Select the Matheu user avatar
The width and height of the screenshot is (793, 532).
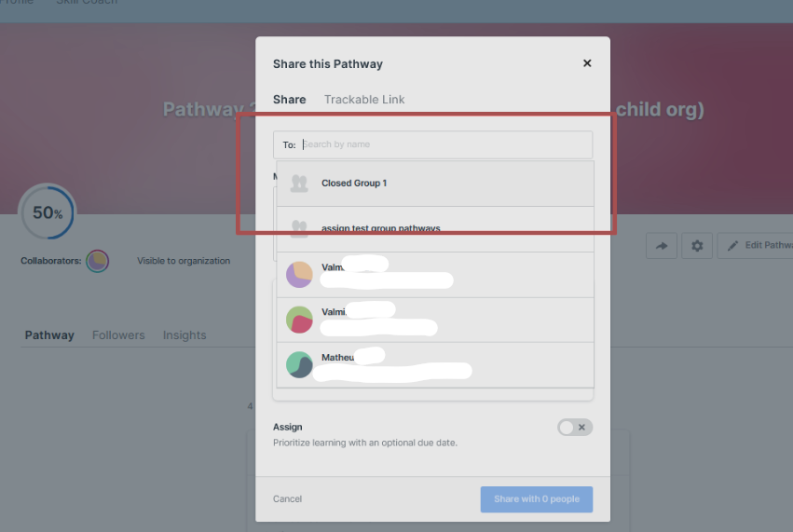click(x=299, y=364)
